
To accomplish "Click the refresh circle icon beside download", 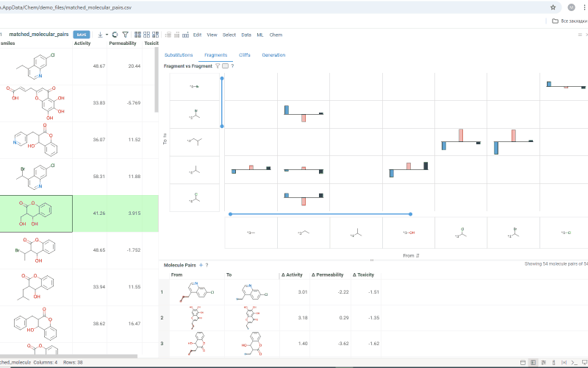I will [x=115, y=35].
